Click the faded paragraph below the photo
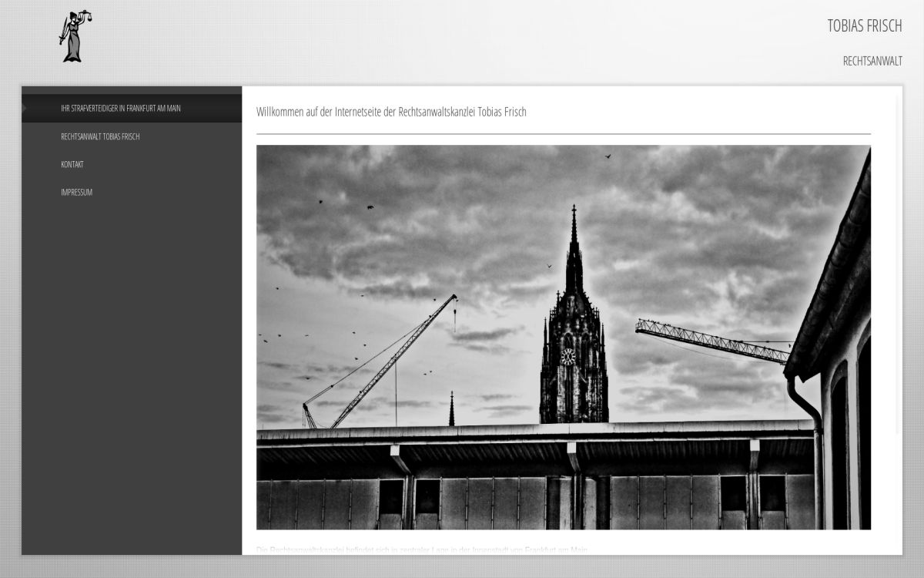Viewport: 924px width, 578px height. point(422,549)
